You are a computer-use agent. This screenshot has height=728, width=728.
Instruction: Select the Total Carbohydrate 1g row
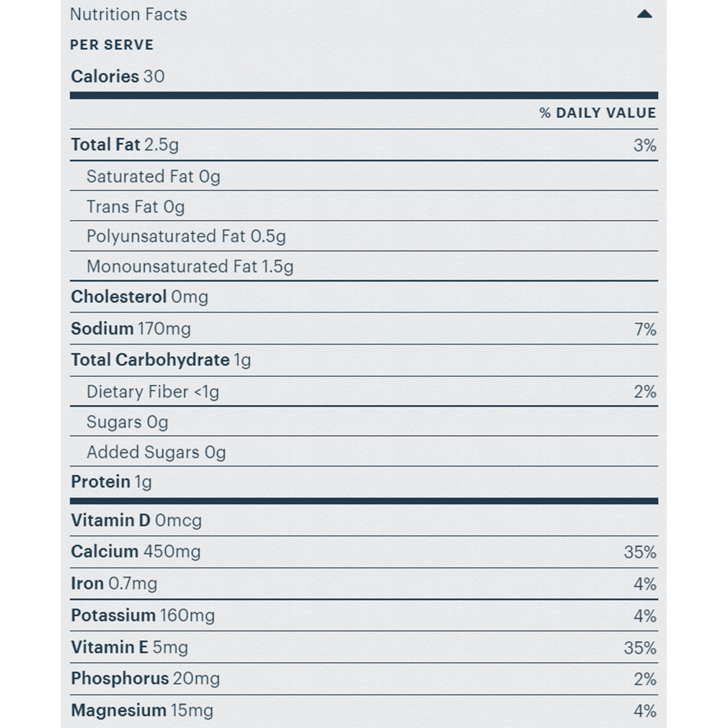[x=161, y=360]
